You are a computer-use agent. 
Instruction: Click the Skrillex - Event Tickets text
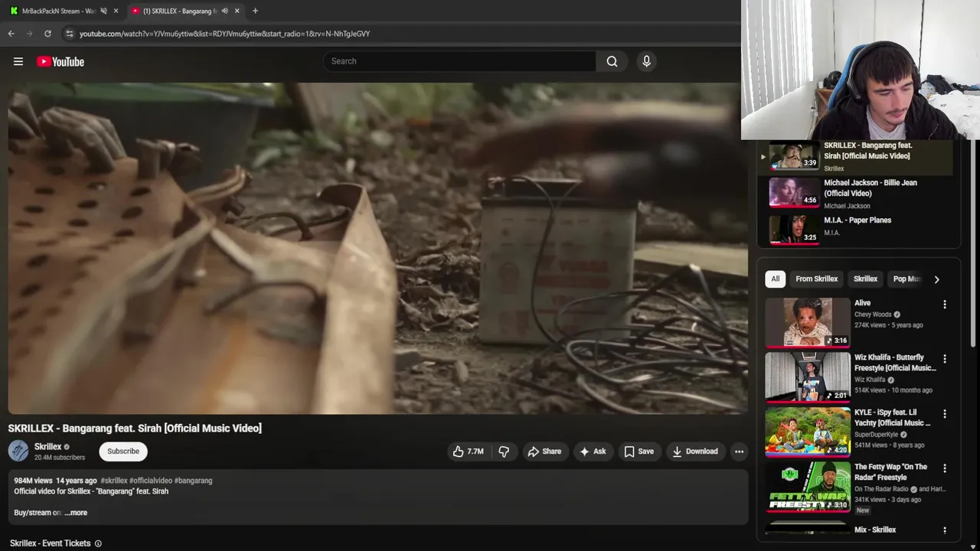coord(51,543)
